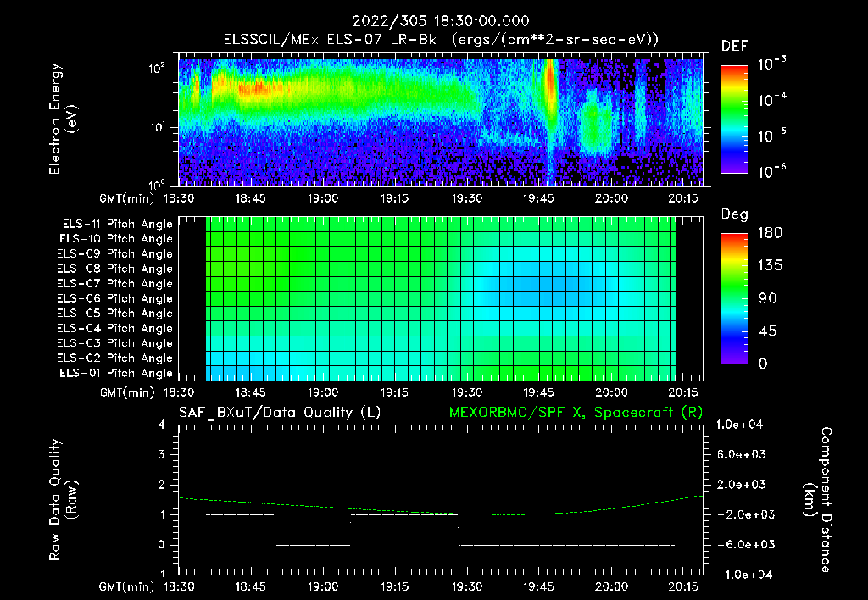
Task: Click the 10⁻⁴ tick on DEF scale
Action: [771, 100]
